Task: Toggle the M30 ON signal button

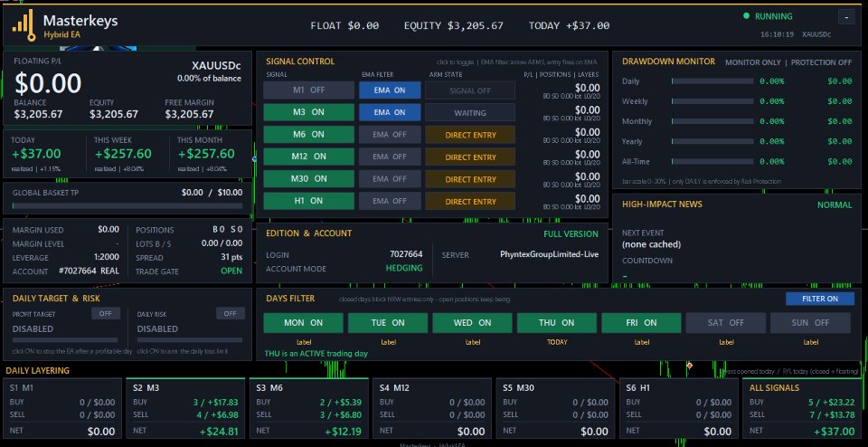Action: pos(308,179)
